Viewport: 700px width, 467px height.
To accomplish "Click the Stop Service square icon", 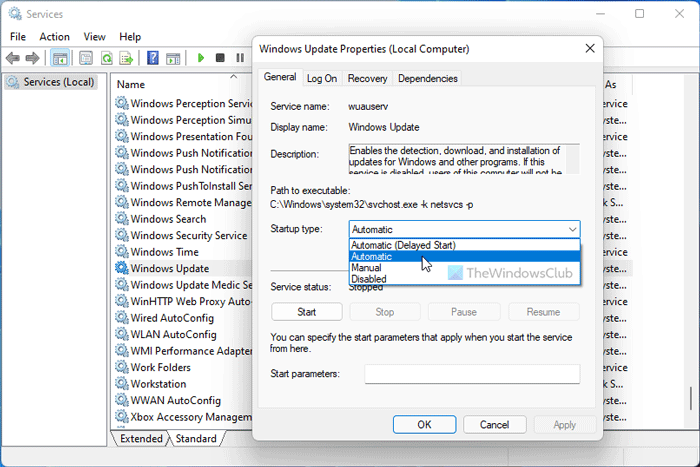I will click(220, 58).
